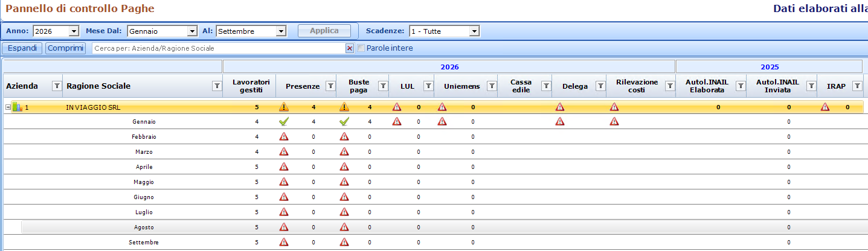Click the IRAP red alert in IN VIAGGIO SRL row

coord(825,107)
